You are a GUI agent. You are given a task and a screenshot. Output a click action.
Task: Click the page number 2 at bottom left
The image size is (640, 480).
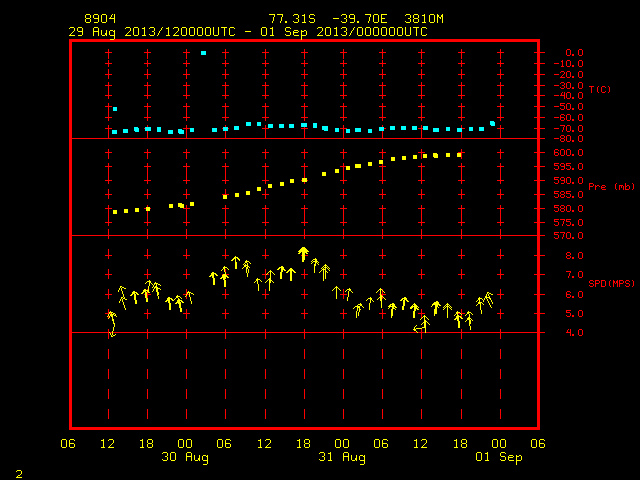(19, 474)
